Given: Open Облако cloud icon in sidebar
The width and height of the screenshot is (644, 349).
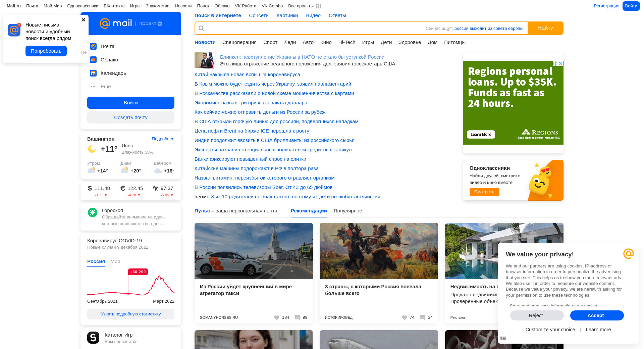Looking at the screenshot, I should coord(93,60).
